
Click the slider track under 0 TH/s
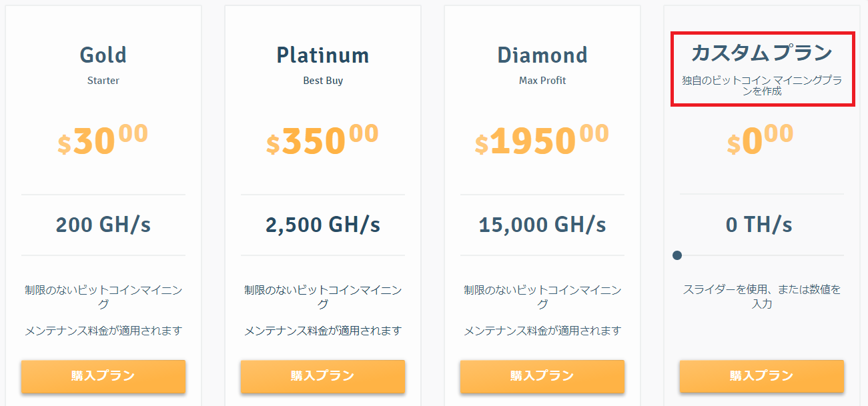(x=761, y=255)
